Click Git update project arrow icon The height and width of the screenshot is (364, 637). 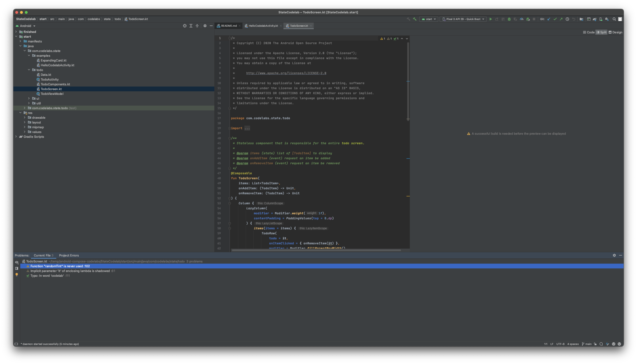[x=549, y=19]
